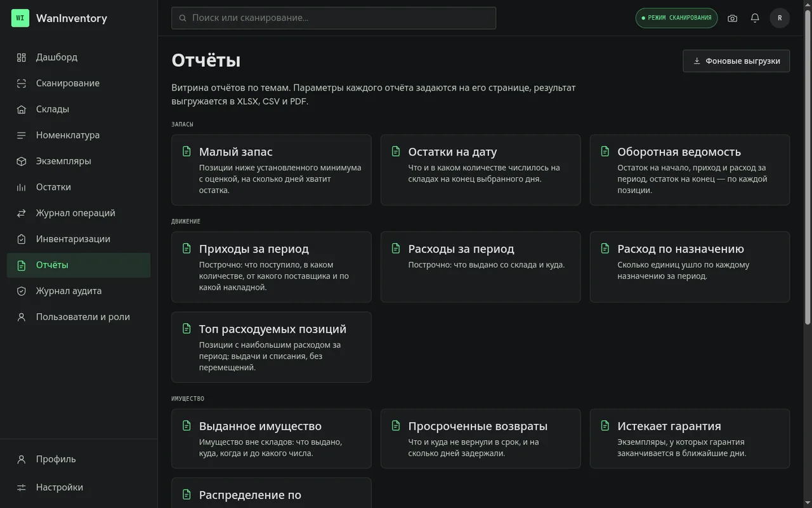Screen dimensions: 812x508
Task: Click the Настройки sliders icon
Action: (22, 488)
